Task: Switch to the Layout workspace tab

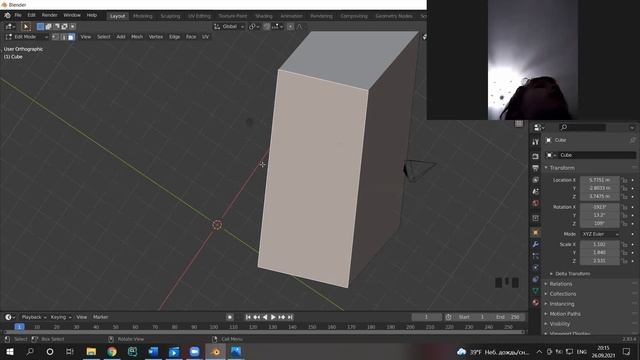Action: point(118,16)
